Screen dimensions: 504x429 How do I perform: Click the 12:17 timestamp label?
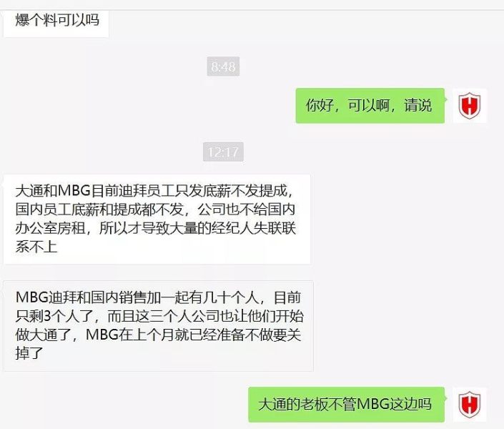click(x=223, y=152)
